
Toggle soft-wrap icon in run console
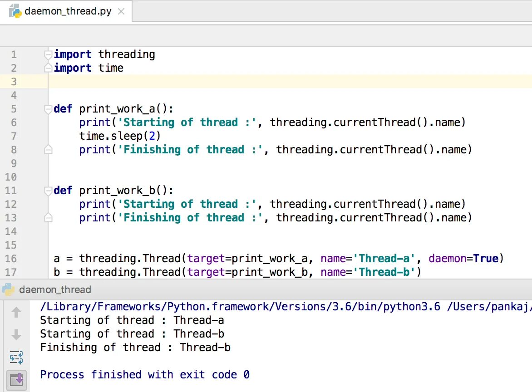click(16, 358)
